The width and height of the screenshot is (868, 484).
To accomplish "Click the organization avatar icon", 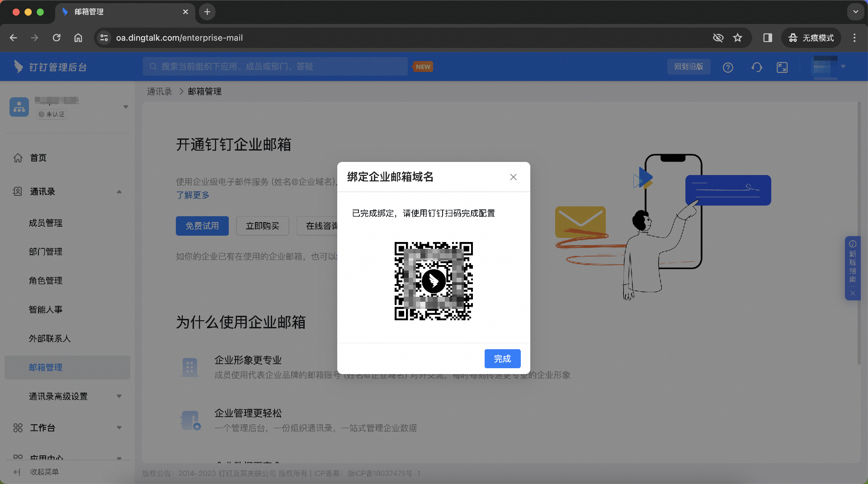I will point(19,107).
